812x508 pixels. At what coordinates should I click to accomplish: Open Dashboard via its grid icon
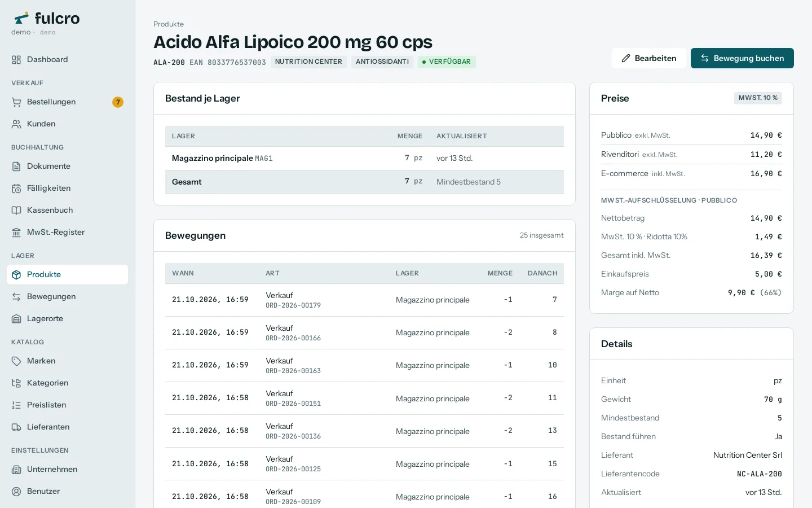click(x=16, y=60)
